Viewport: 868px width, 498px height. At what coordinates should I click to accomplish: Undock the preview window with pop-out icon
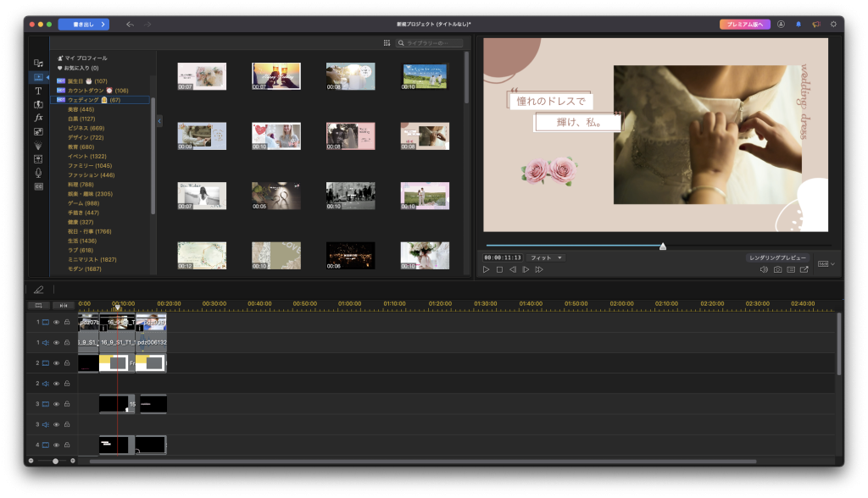click(804, 269)
